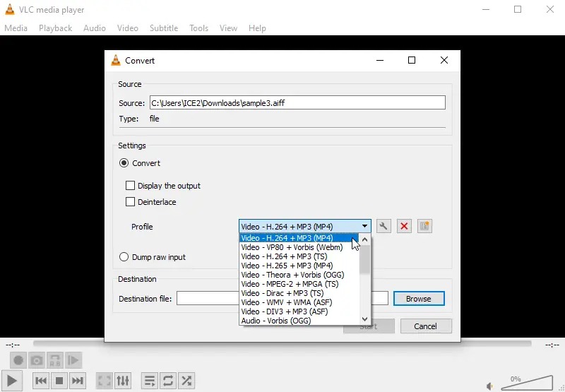Choose Video - Theora + Vorbis (OGG)

click(x=299, y=275)
